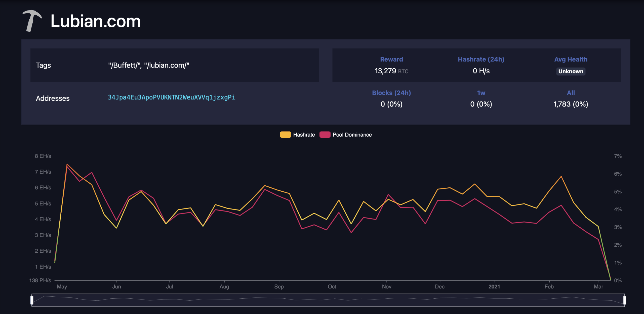The width and height of the screenshot is (644, 314).
Task: Click the Blocks (24h) header
Action: (x=391, y=93)
